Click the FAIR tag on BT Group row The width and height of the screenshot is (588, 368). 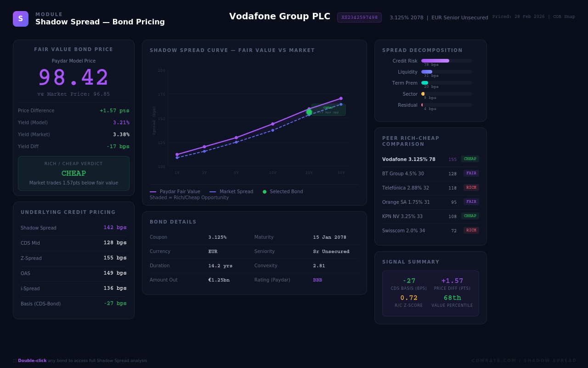point(471,173)
